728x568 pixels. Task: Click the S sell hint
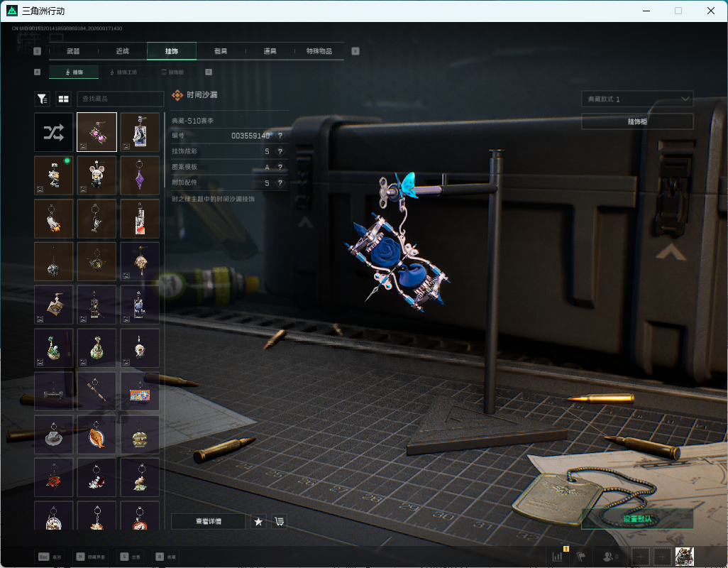131,557
